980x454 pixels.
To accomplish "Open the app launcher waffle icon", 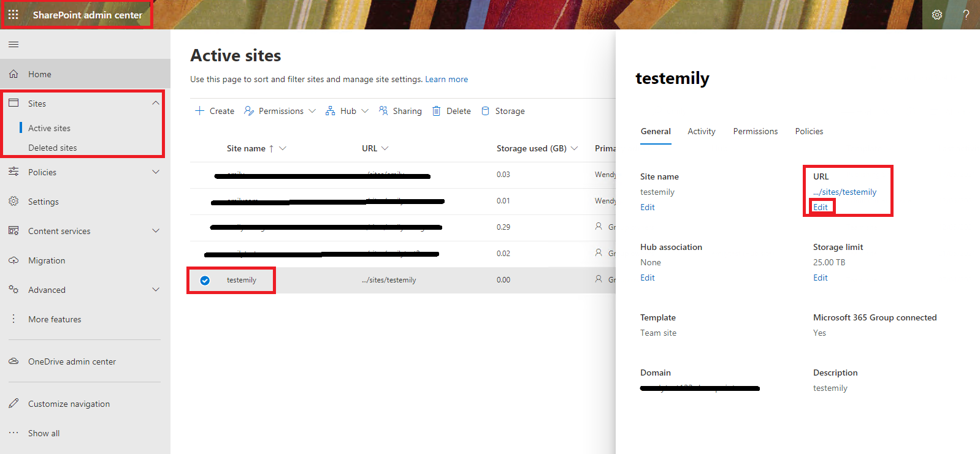I will (13, 15).
